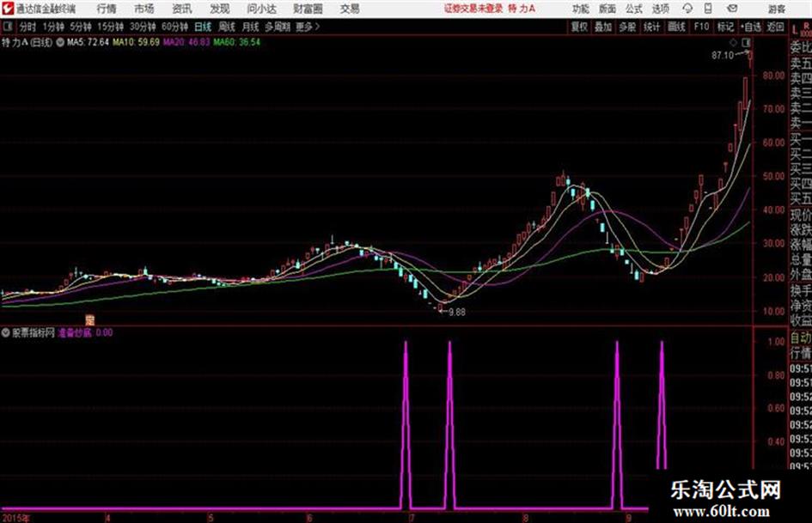Image resolution: width=812 pixels, height=523 pixels.
Task: Switch to 月线 monthly tab
Action: click(251, 27)
